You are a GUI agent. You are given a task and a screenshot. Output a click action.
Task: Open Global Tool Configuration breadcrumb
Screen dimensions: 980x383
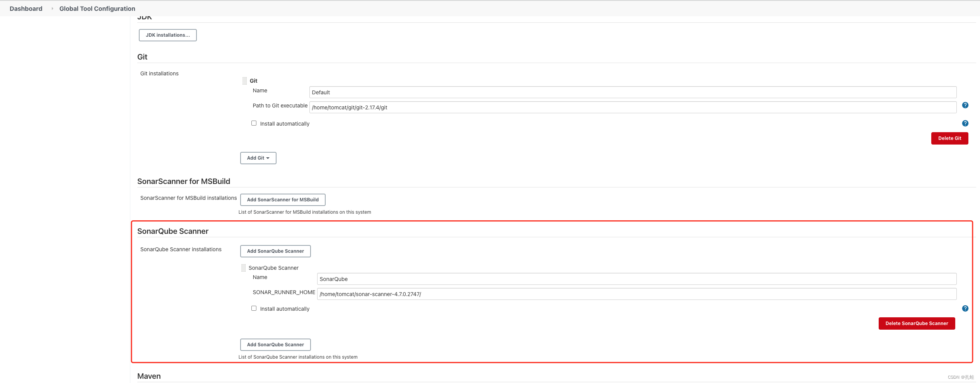(97, 9)
